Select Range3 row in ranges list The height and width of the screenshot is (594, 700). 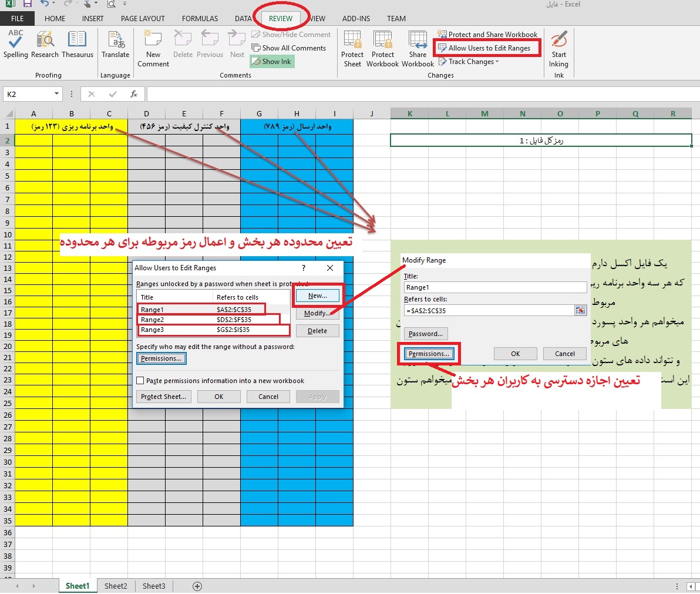213,330
